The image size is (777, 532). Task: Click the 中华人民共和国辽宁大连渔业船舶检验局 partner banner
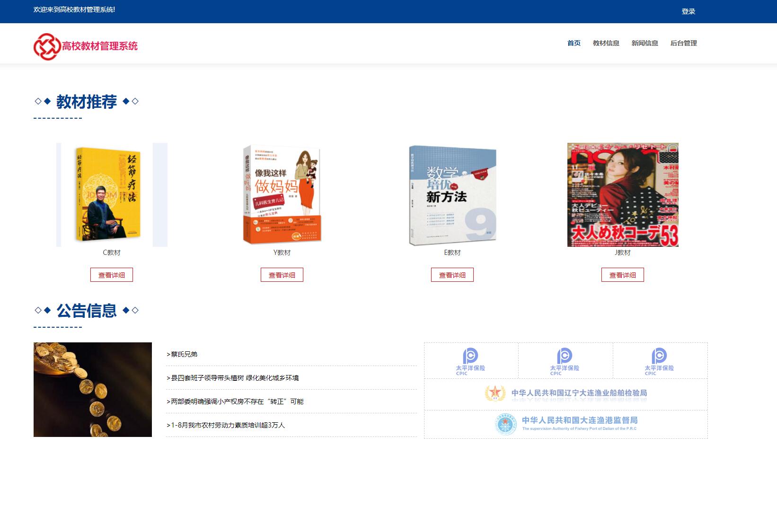[566, 394]
